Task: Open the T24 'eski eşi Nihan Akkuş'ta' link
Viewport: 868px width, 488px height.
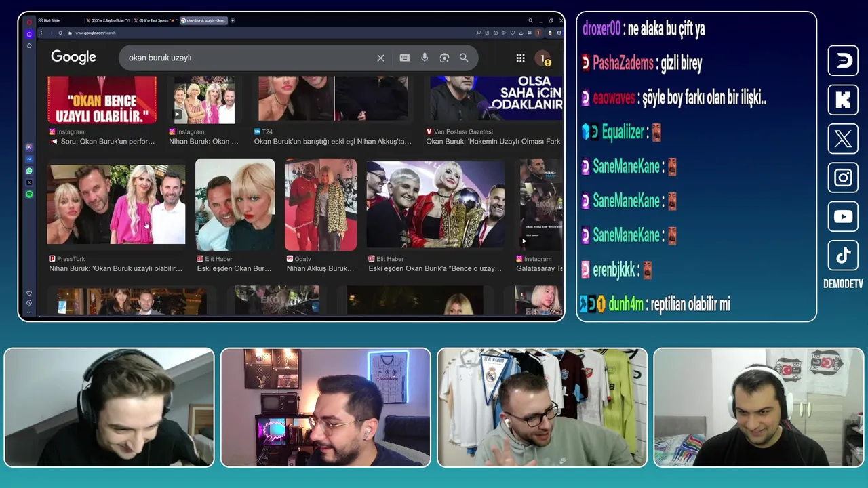Action: coord(333,142)
